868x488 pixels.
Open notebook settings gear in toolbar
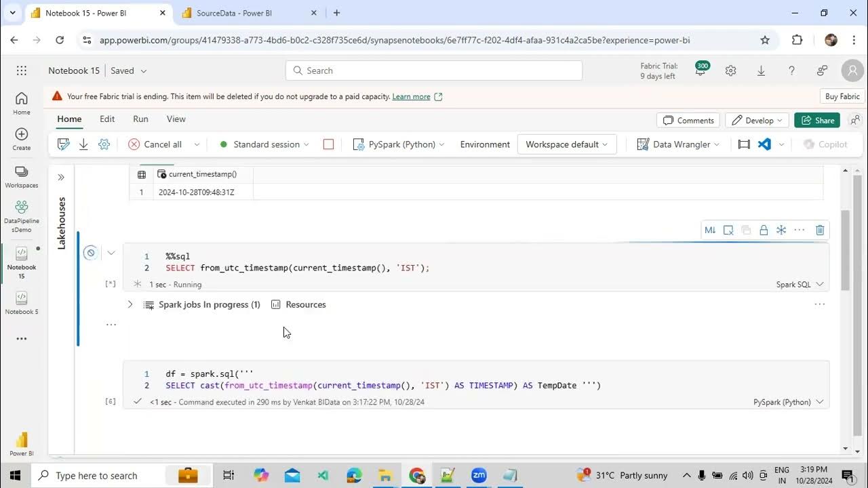(104, 144)
